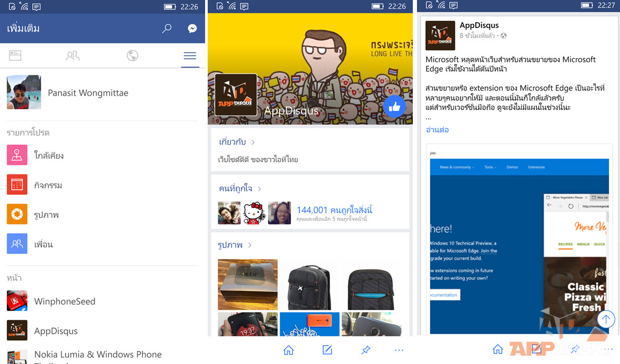Screen dimensions: 620x364
Task: Open AppDisqus post author avatar
Action: click(x=440, y=35)
